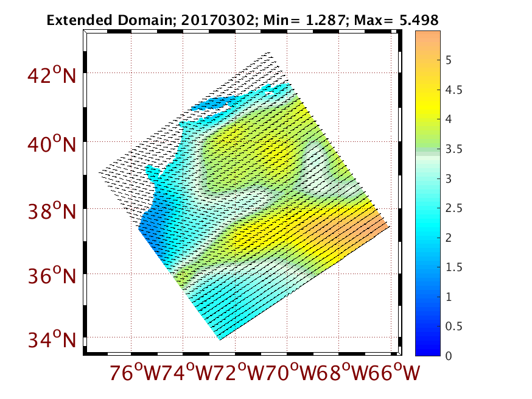Click the 72°W longitude label

pos(239,372)
